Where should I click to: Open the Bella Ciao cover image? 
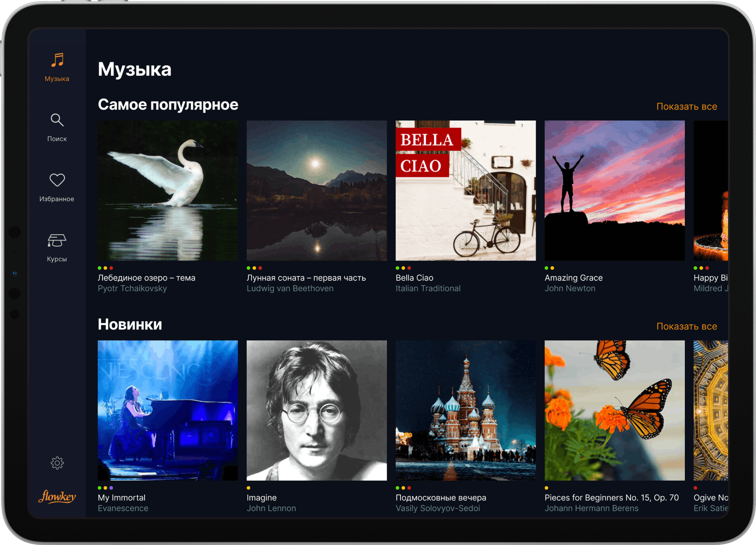(x=466, y=190)
